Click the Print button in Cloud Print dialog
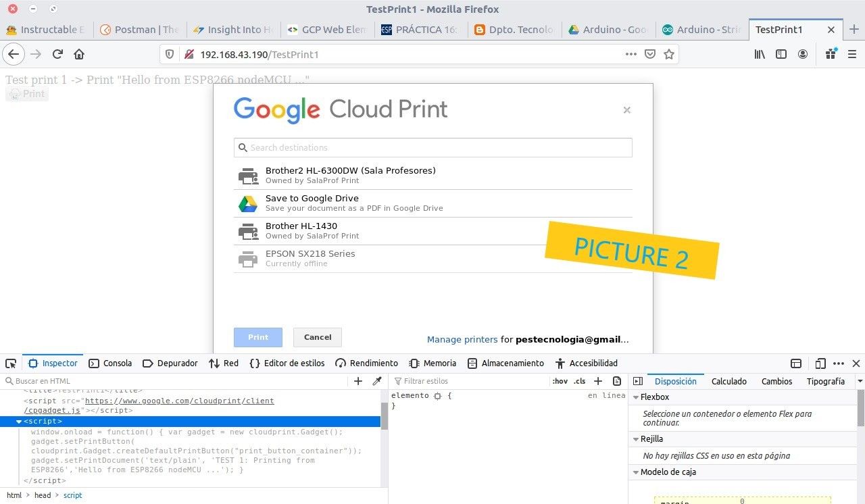The width and height of the screenshot is (865, 504). click(x=258, y=337)
